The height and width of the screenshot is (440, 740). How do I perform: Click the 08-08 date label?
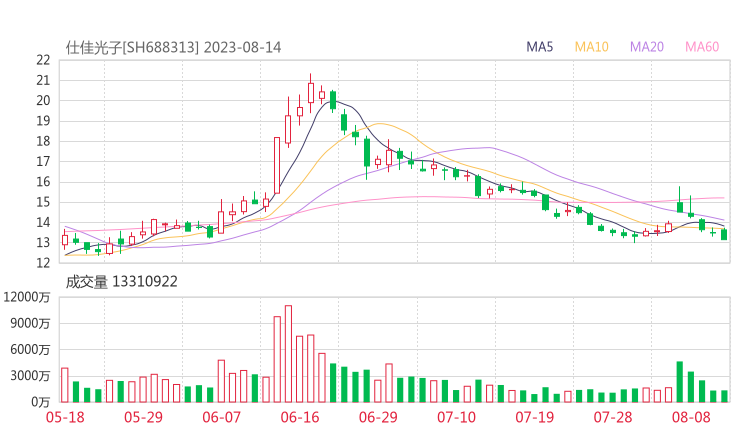pyautogui.click(x=691, y=417)
